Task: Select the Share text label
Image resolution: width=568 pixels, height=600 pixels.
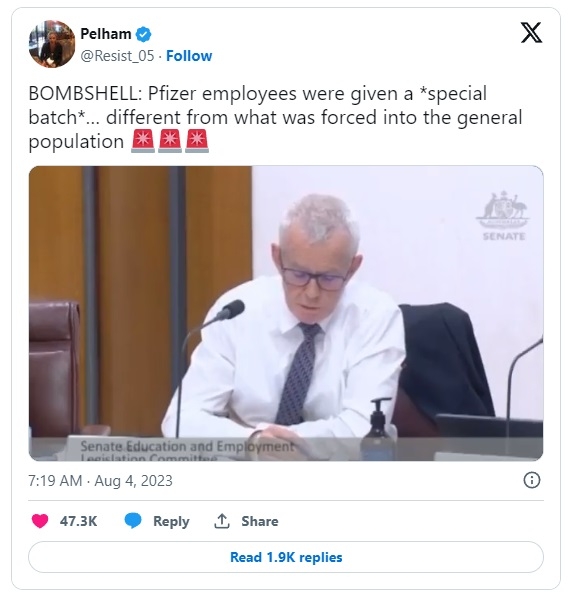Action: [x=260, y=521]
